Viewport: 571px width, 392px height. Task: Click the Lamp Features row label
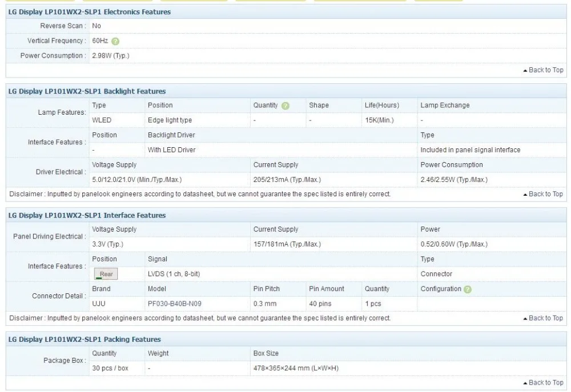(x=62, y=112)
